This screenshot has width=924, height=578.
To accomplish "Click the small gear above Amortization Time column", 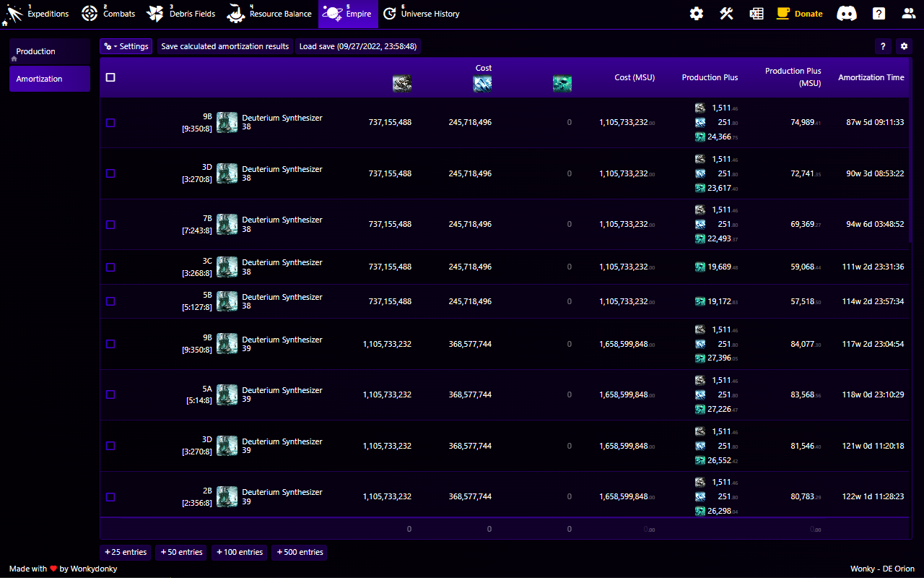I will [904, 46].
